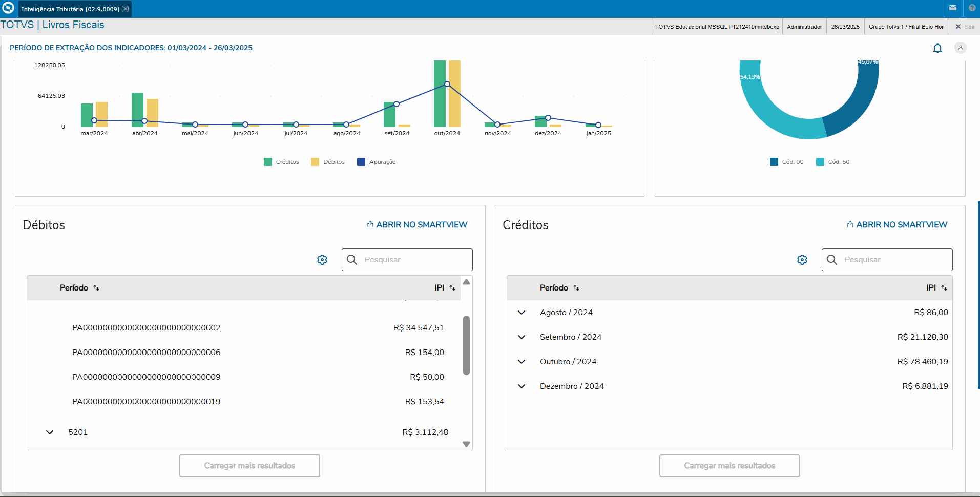
Task: Select row PA...0019 in Débitos
Action: pos(244,402)
